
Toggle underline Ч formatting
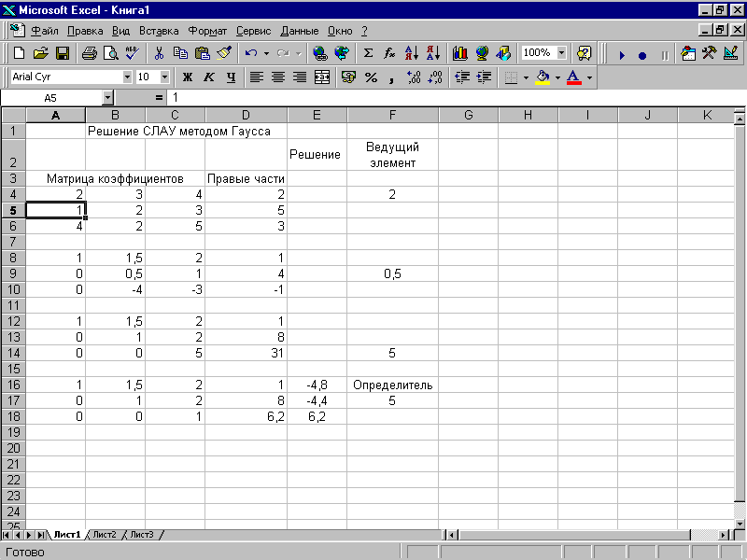tap(231, 77)
